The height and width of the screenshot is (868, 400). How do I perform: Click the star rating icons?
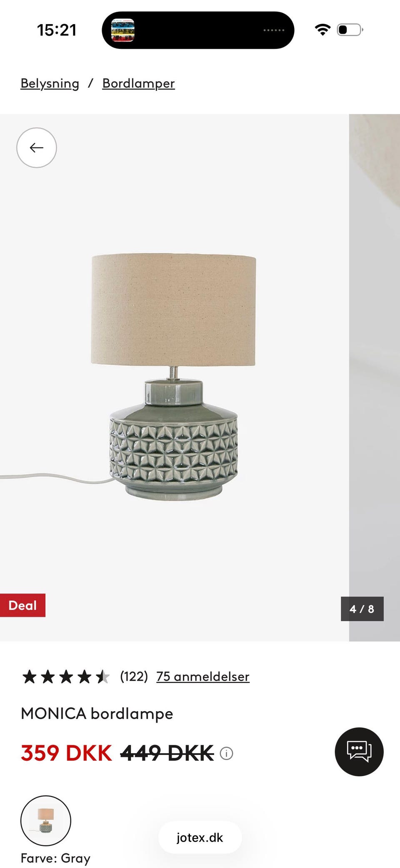point(66,677)
